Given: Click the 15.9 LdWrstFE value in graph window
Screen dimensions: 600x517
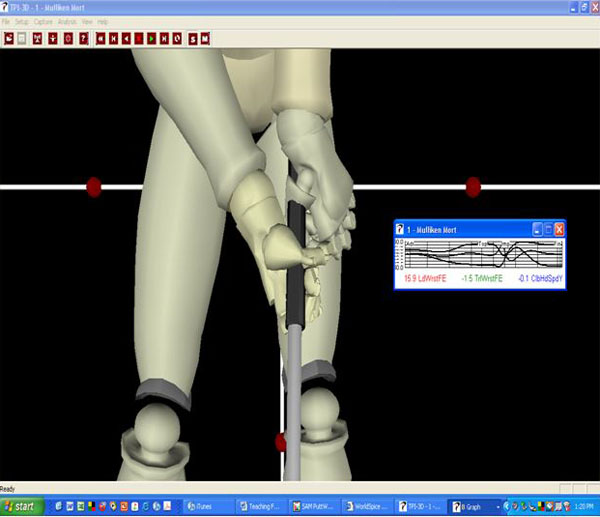Looking at the screenshot, I should click(425, 278).
